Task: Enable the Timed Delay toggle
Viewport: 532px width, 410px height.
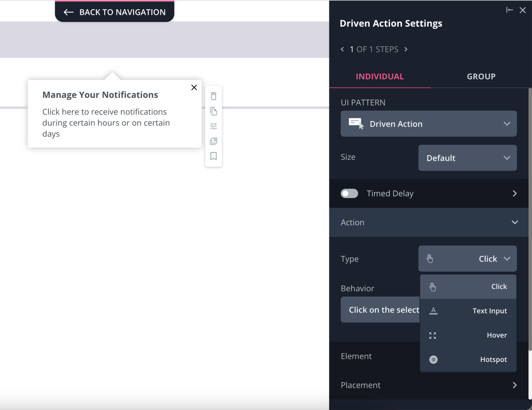Action: [349, 193]
